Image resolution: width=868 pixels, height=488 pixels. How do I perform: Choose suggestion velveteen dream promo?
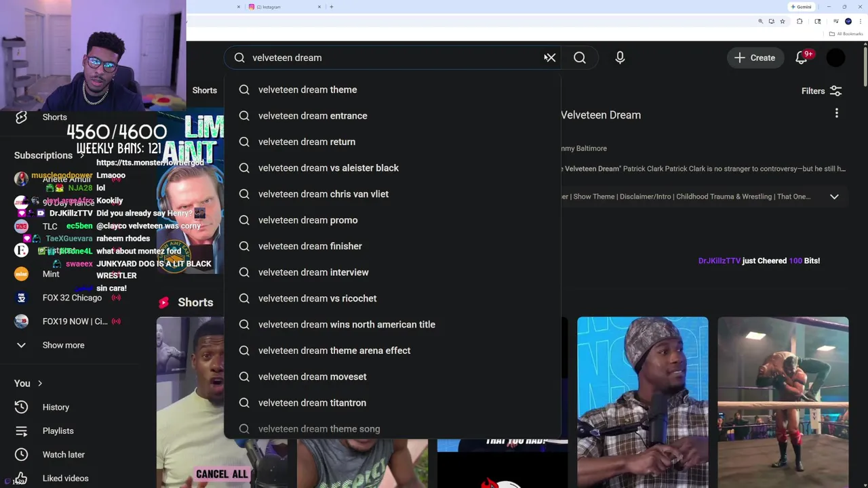(392, 220)
